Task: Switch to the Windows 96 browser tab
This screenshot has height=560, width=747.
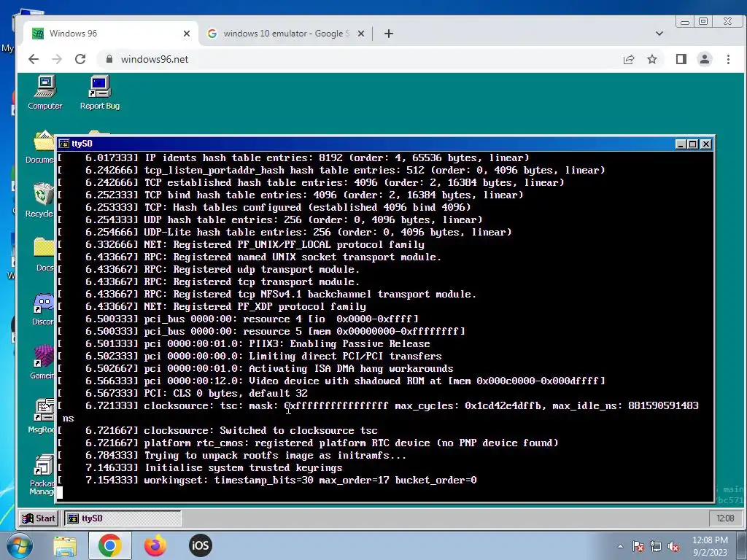Action: click(111, 34)
